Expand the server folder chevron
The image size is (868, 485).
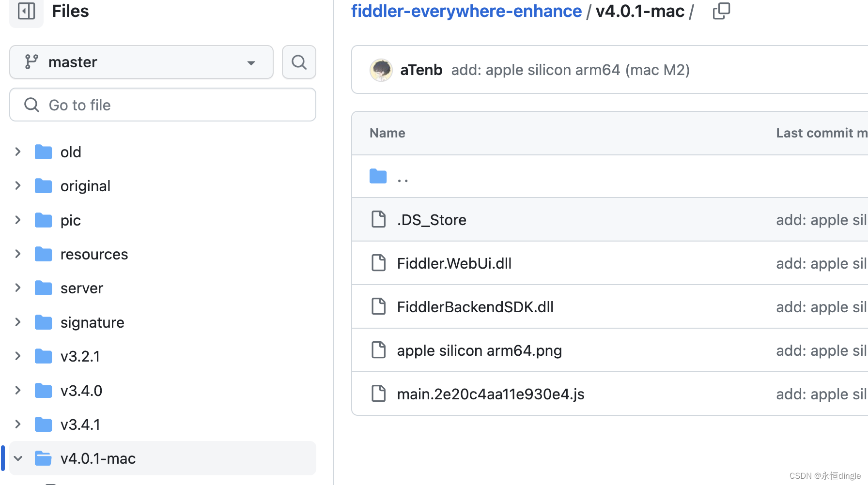point(18,288)
